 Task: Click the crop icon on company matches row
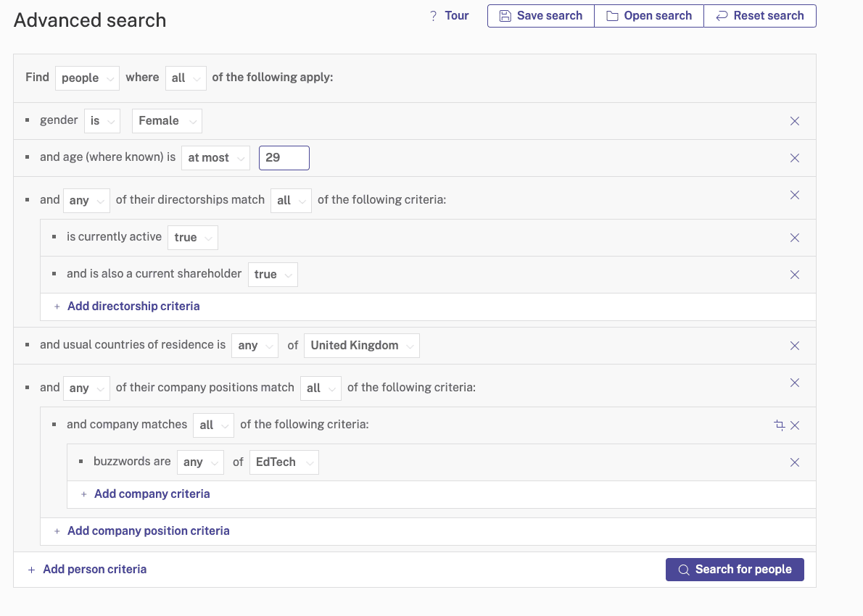(x=779, y=425)
